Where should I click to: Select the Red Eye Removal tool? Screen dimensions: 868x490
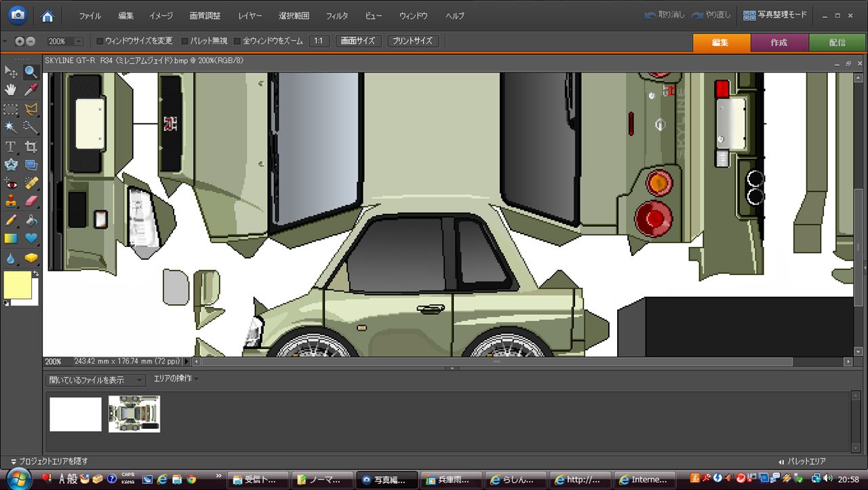point(11,183)
